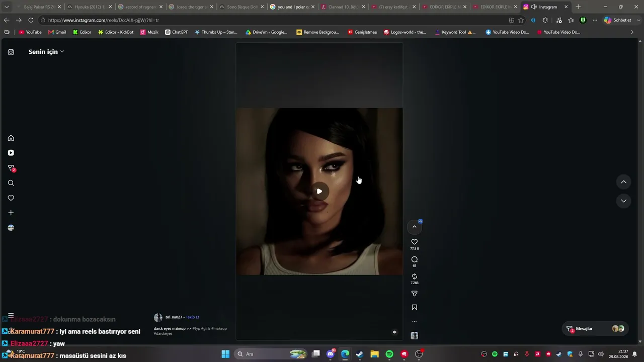Open the profile avatar in the Instagram sidebar

[x=11, y=228]
